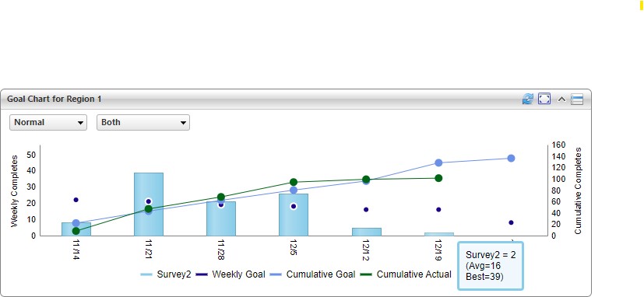Click the Weekly Completes axis label
Image resolution: width=644 pixels, height=297 pixels.
(x=14, y=191)
